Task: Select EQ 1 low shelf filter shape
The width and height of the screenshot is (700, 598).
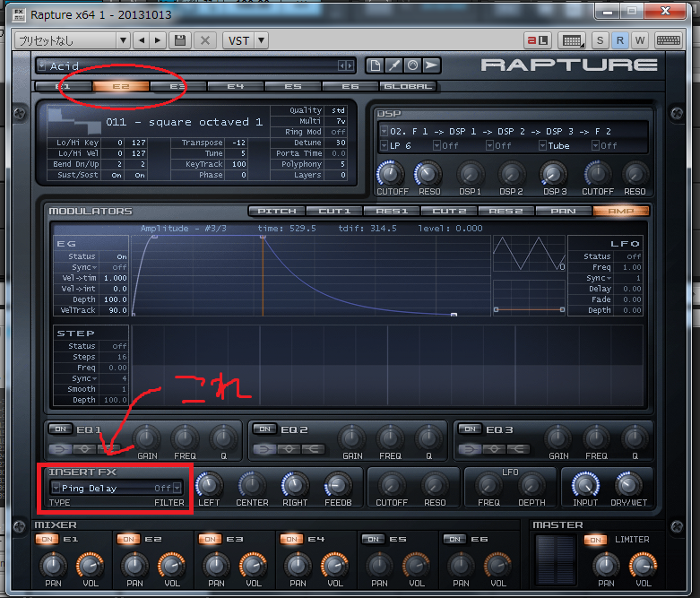Action: [x=60, y=448]
